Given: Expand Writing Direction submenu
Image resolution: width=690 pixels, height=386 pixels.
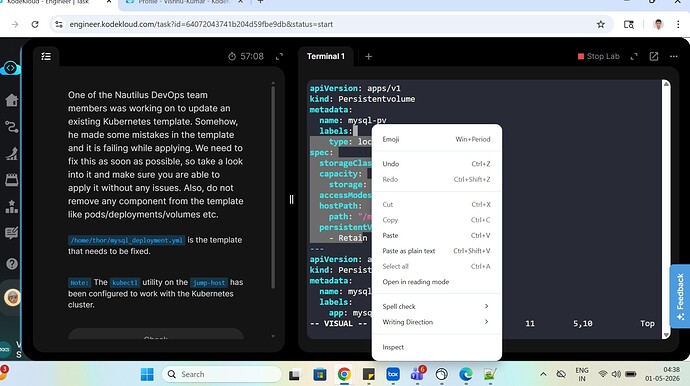Looking at the screenshot, I should click(437, 322).
